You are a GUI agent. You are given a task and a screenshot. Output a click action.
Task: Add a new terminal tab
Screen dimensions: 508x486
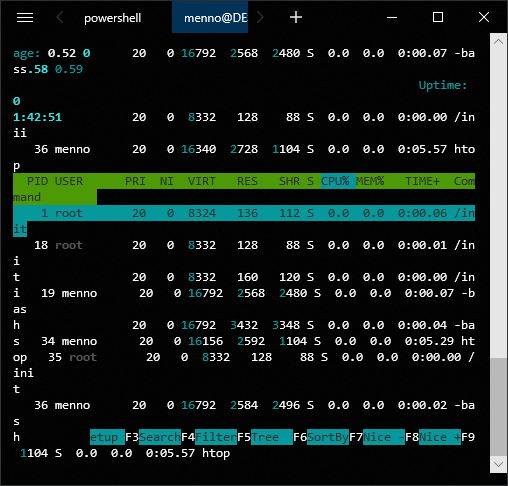pyautogui.click(x=296, y=17)
